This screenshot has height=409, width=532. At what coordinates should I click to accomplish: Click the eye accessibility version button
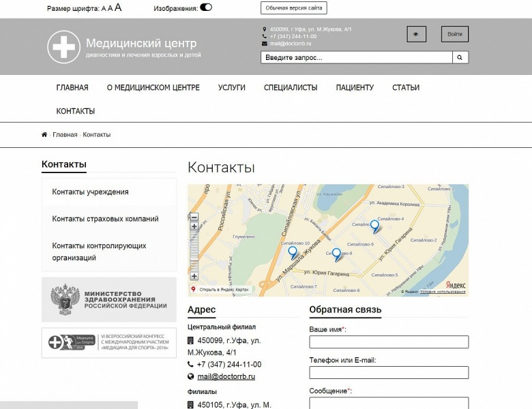(x=416, y=34)
